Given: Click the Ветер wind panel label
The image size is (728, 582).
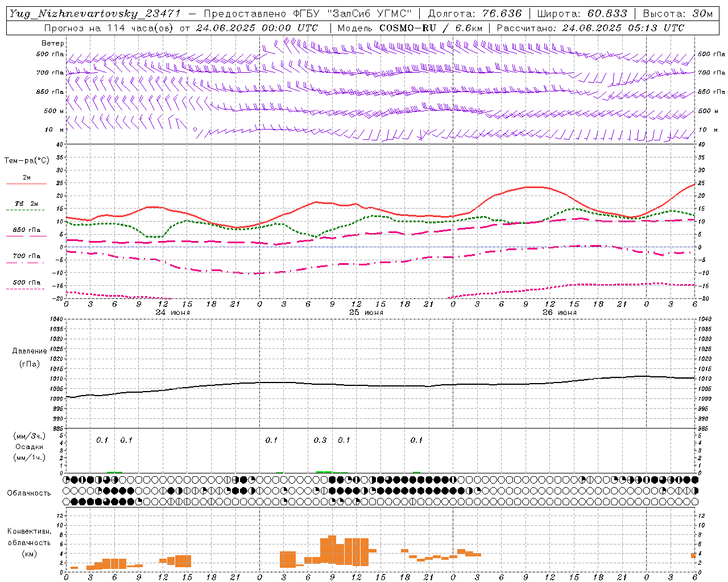Looking at the screenshot, I should pos(52,43).
